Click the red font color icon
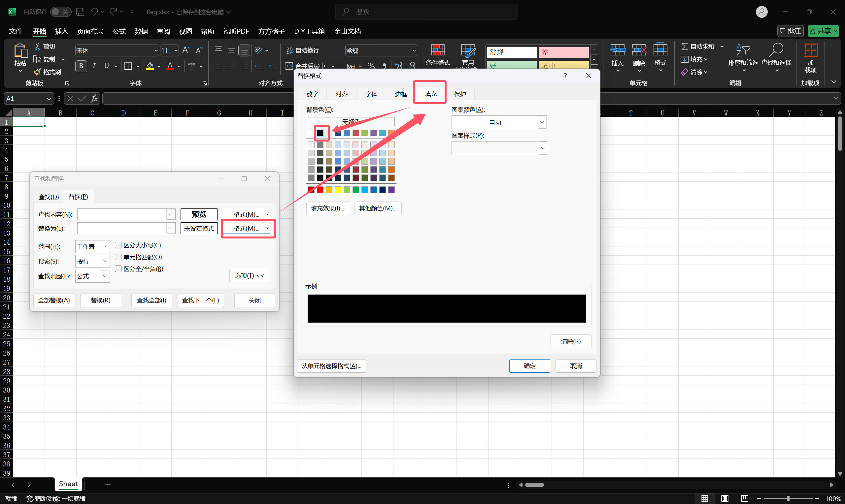The width and height of the screenshot is (845, 504). click(x=170, y=66)
